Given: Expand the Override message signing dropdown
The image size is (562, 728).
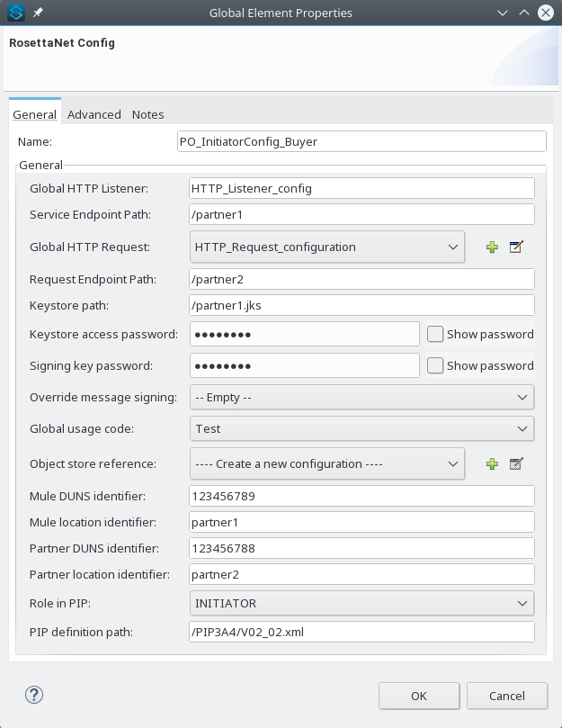Looking at the screenshot, I should (361, 397).
